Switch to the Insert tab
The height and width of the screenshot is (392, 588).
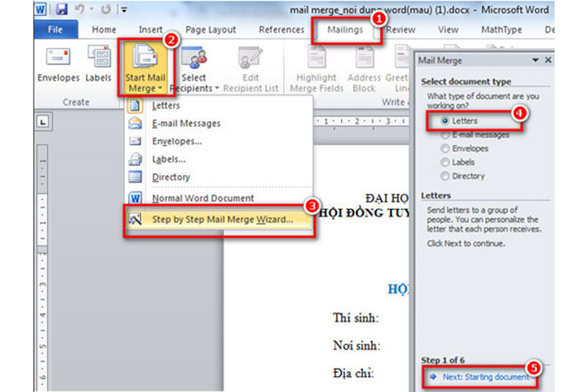coord(151,30)
